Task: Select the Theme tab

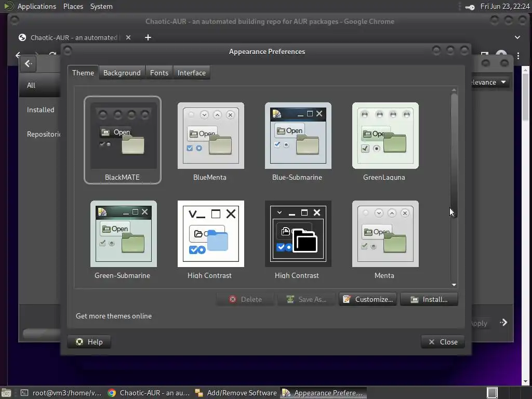Action: 83,73
